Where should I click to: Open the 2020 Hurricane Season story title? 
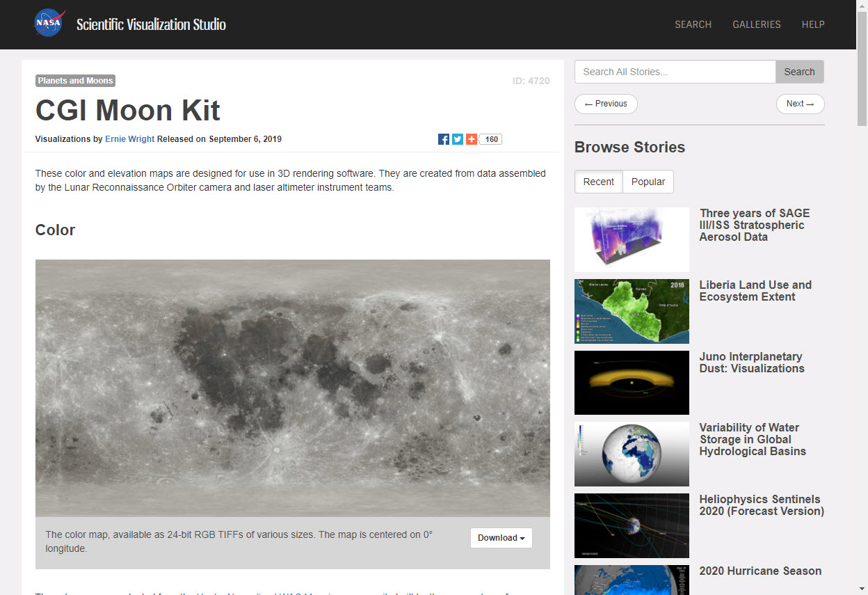pyautogui.click(x=760, y=571)
